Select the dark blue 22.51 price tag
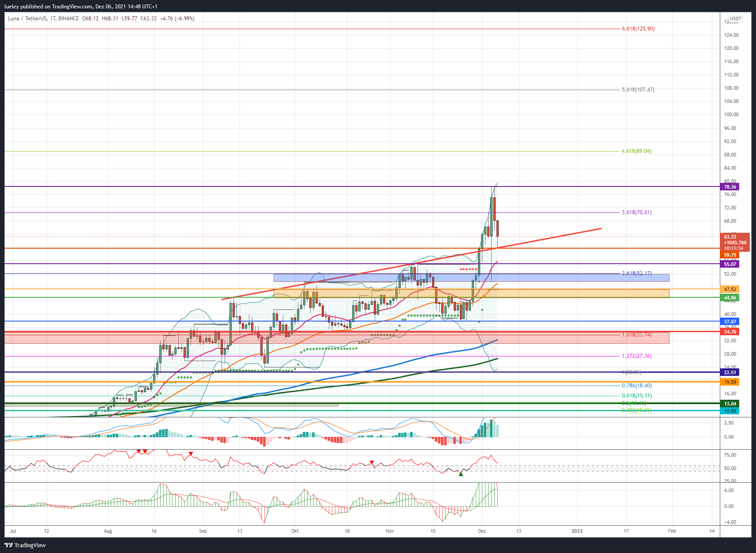The height and width of the screenshot is (553, 756). pos(730,372)
